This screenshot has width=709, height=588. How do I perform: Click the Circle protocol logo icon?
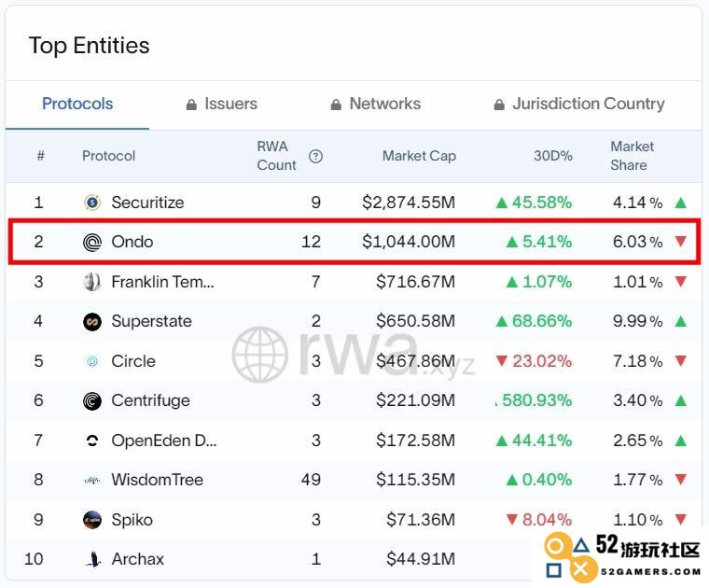[x=92, y=361]
